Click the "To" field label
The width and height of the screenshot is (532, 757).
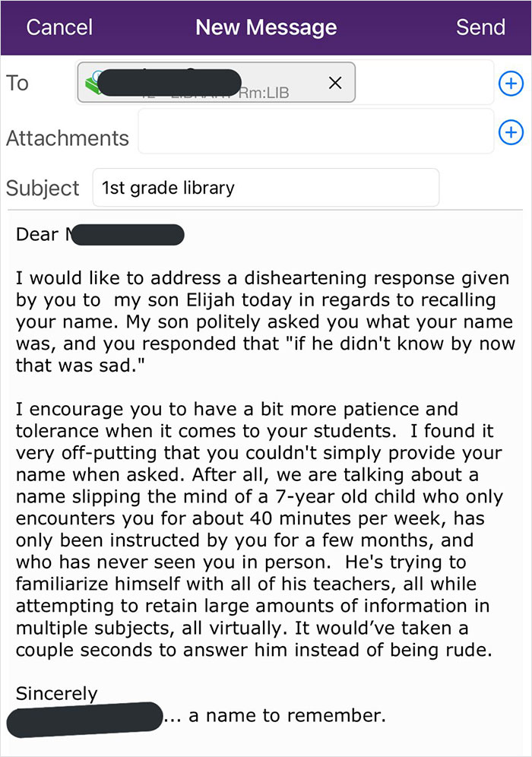coord(17,84)
